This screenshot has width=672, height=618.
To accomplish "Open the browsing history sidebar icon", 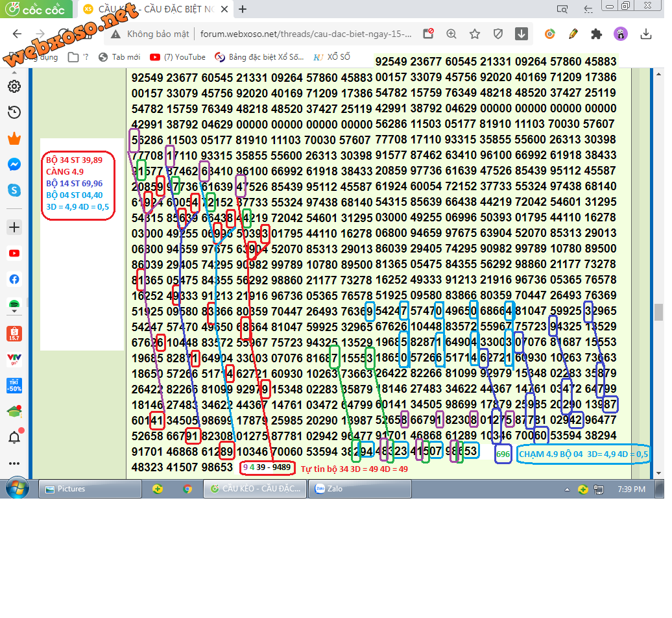I will pyautogui.click(x=14, y=113).
